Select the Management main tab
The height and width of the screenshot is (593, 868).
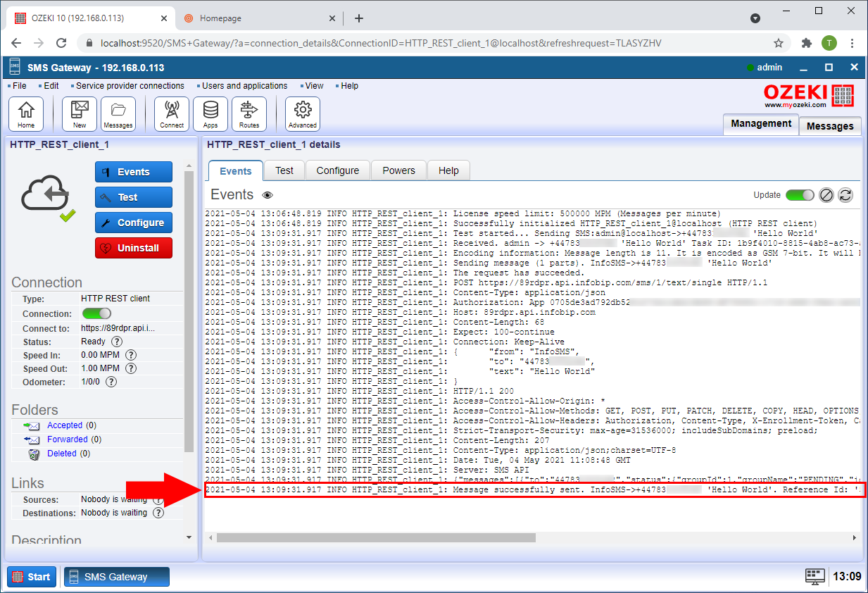[761, 123]
